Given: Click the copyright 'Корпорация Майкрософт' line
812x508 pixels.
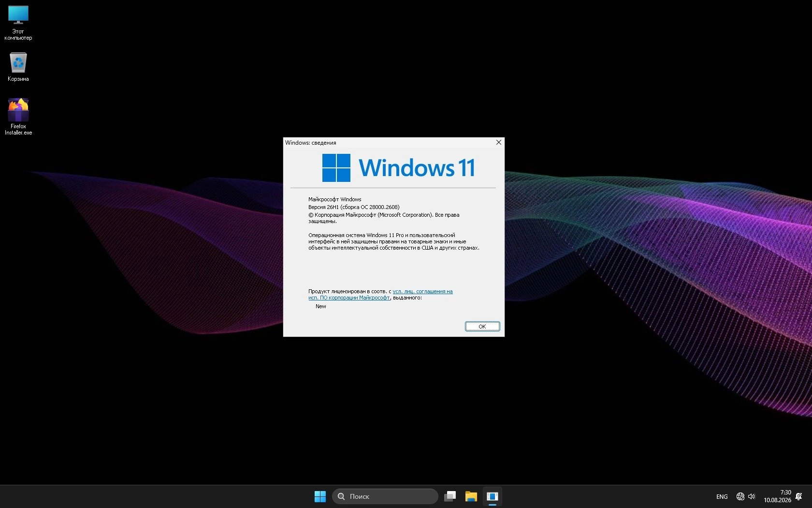Looking at the screenshot, I should 384,218.
